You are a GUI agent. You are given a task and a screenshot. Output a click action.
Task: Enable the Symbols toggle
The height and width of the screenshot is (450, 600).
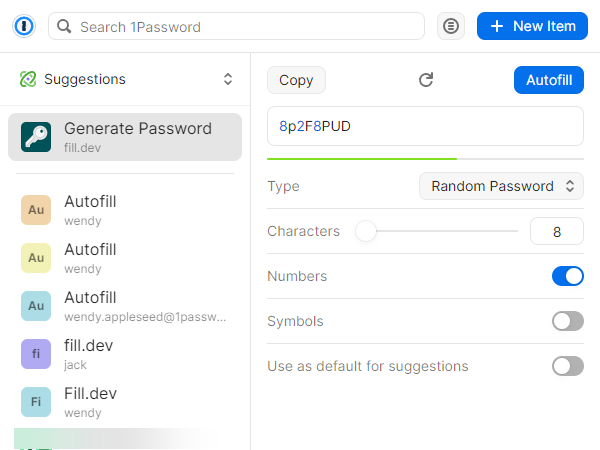[x=567, y=321]
